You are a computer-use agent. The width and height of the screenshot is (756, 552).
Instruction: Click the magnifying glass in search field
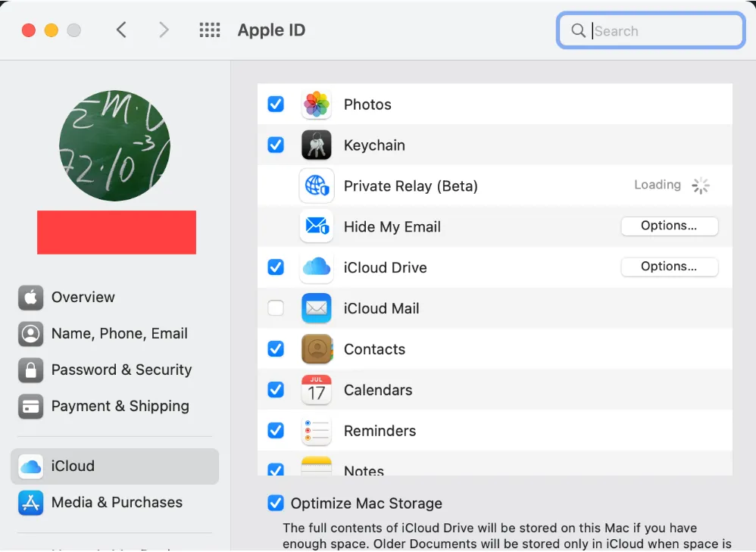tap(578, 30)
